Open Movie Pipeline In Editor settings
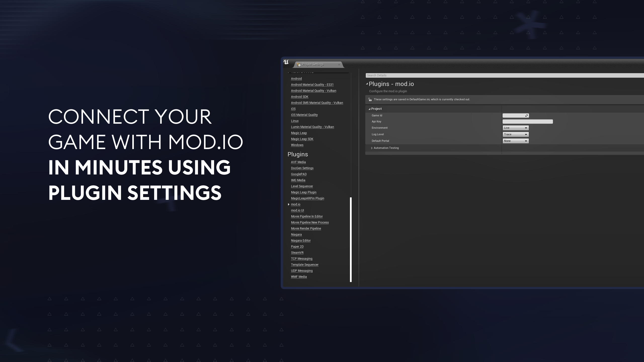This screenshot has width=644, height=362. click(x=307, y=216)
